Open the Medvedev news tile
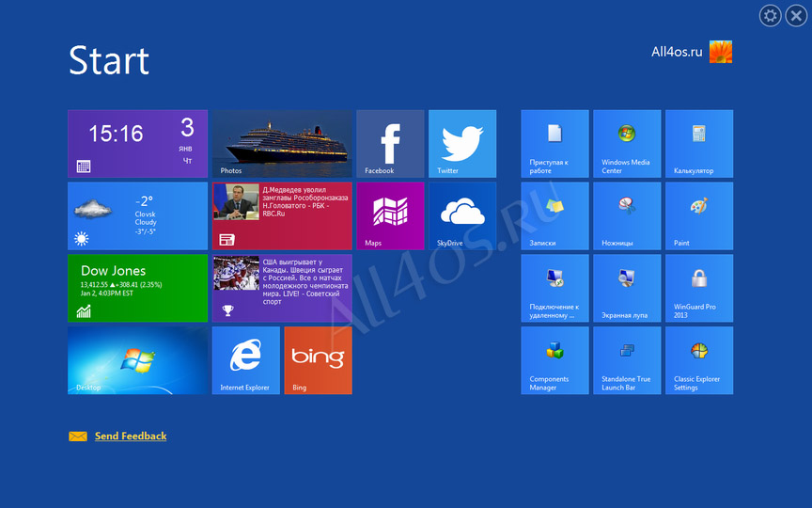 (x=282, y=215)
